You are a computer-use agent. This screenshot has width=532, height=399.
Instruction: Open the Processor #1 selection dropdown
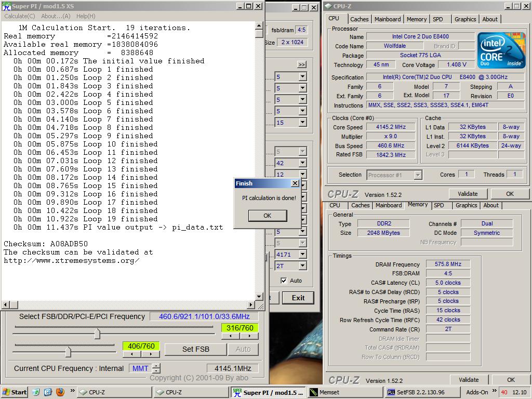(418, 175)
